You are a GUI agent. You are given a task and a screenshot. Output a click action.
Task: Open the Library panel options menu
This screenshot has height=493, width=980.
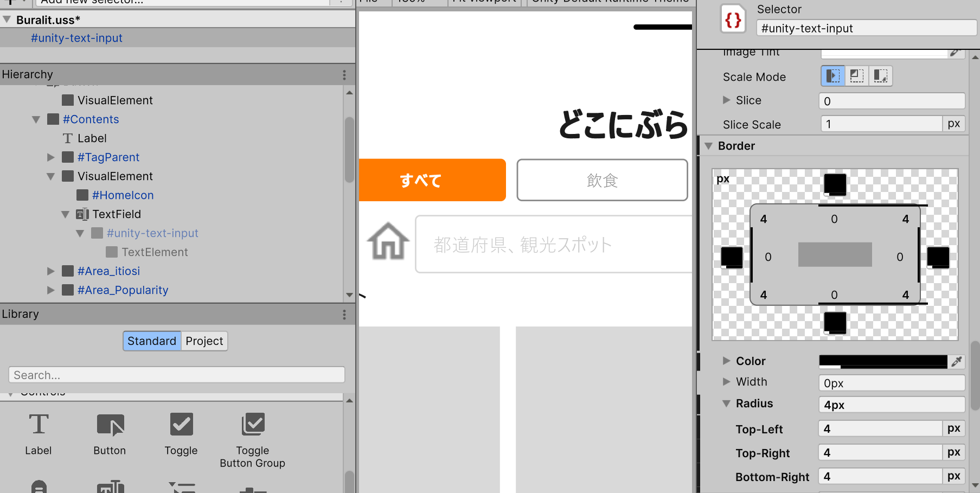point(344,315)
